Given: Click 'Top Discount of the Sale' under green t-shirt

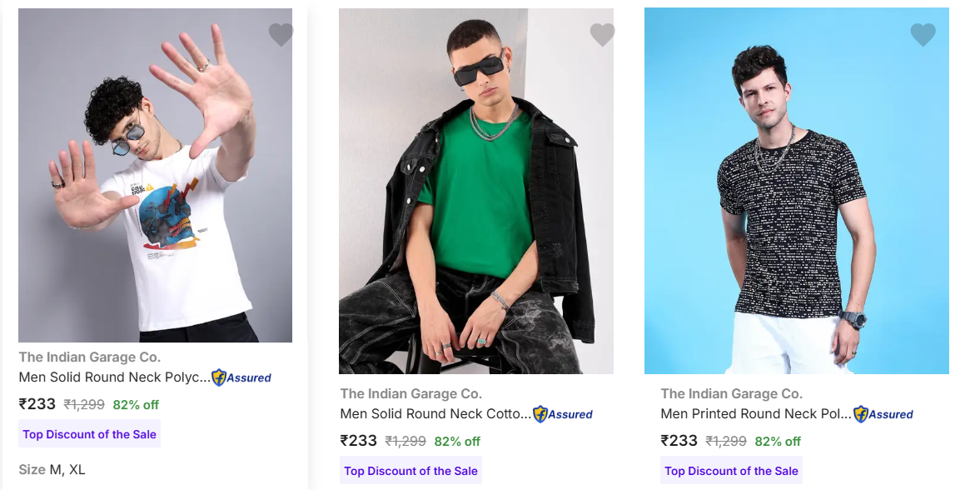Looking at the screenshot, I should [410, 471].
